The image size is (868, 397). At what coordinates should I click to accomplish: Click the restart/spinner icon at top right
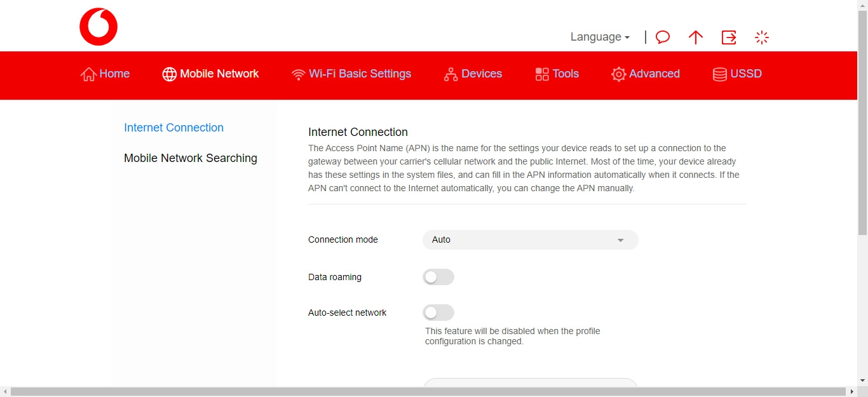[761, 37]
